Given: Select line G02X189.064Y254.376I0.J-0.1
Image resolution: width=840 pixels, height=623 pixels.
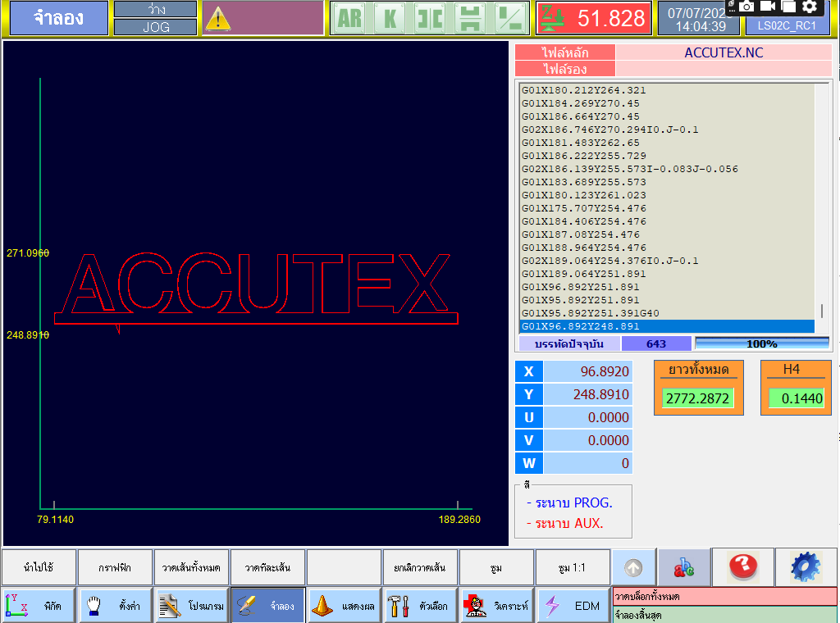Looking at the screenshot, I should (667, 261).
